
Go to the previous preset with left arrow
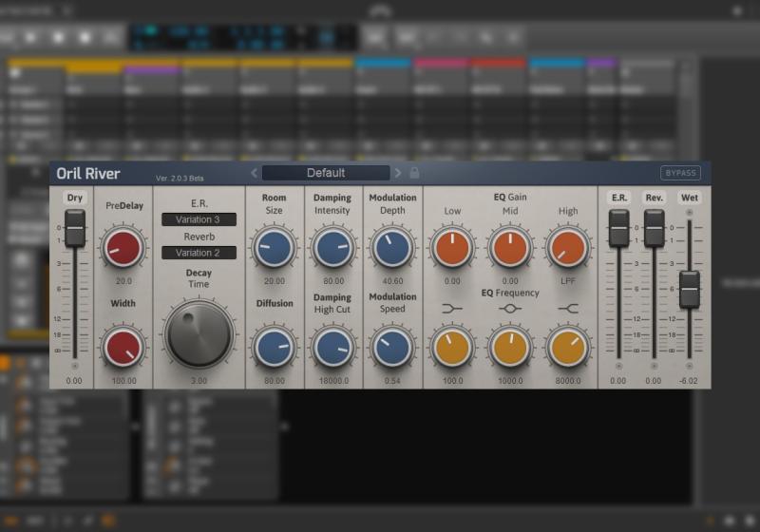[x=255, y=173]
